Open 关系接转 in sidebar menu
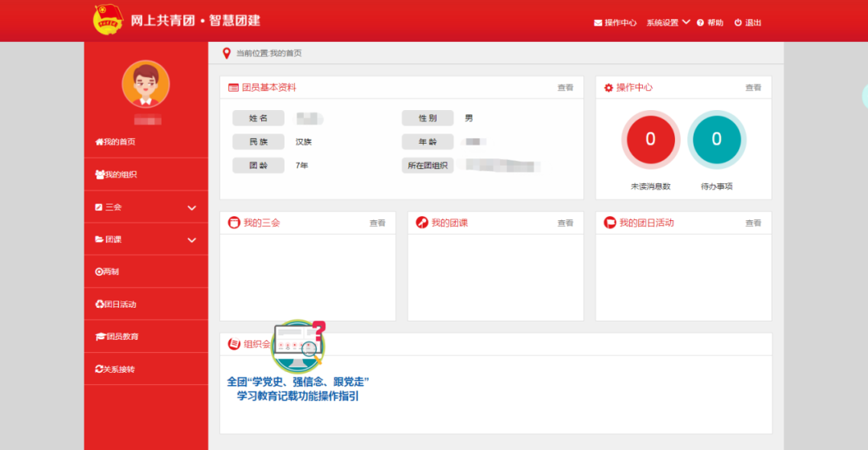Screen dimensions: 868x450 (x=115, y=369)
